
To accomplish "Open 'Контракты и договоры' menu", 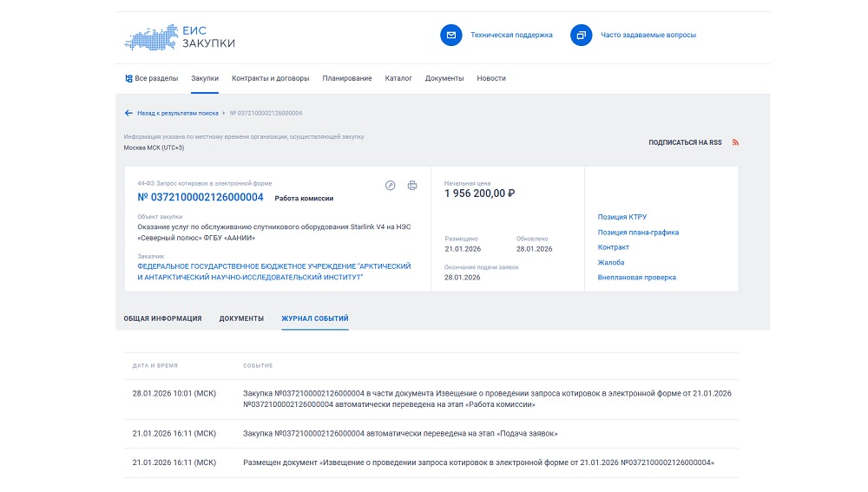I will (x=270, y=78).
